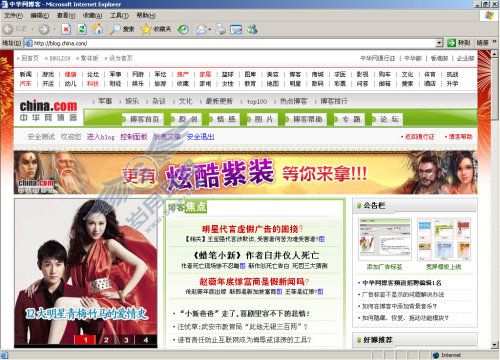Open the Help menu in menu bar

click(146, 15)
